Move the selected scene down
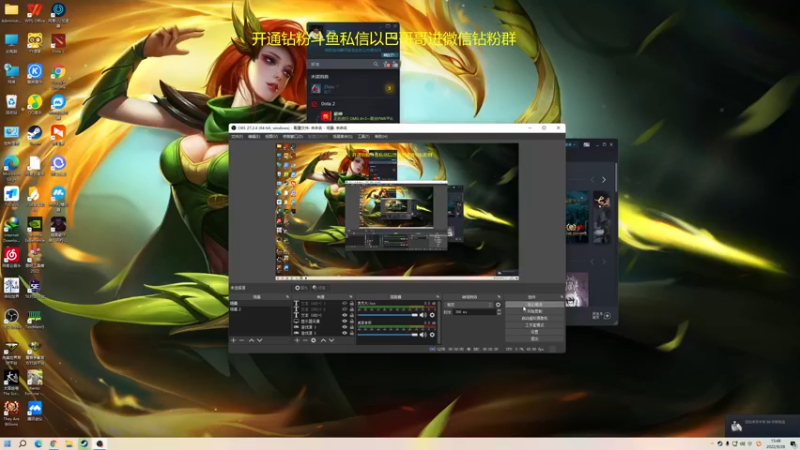Image resolution: width=800 pixels, height=450 pixels. 259,340
